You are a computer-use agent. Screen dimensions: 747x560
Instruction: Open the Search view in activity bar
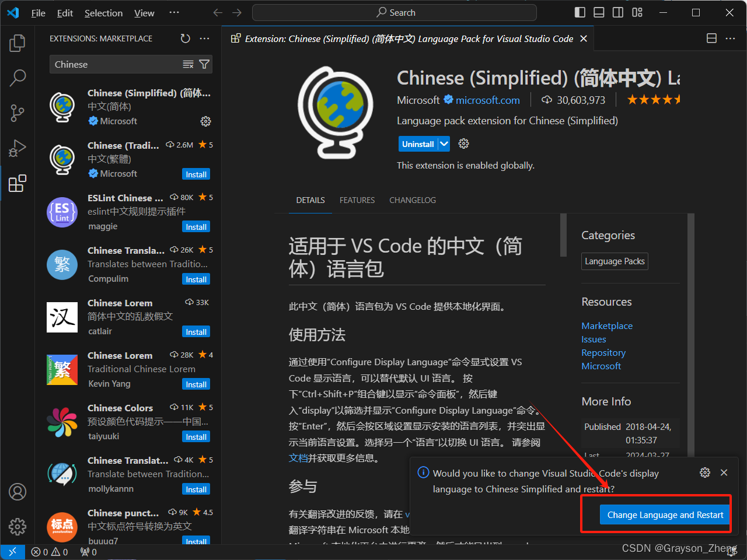tap(18, 78)
